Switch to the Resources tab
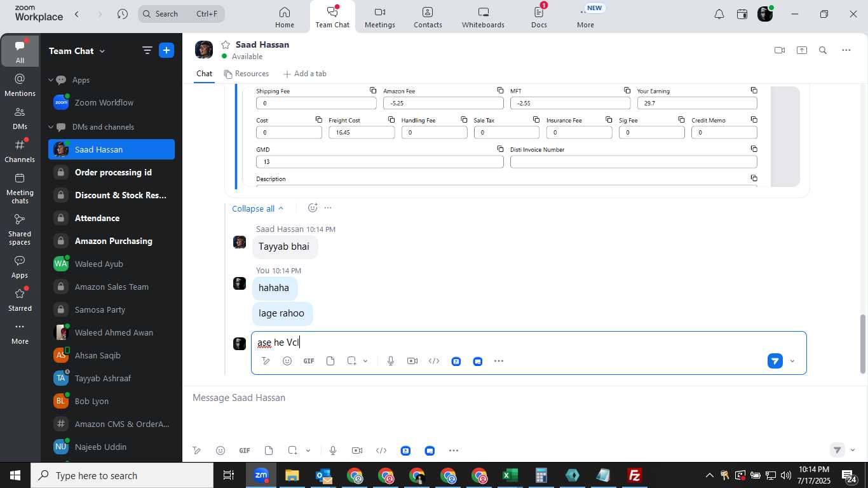 (x=247, y=74)
